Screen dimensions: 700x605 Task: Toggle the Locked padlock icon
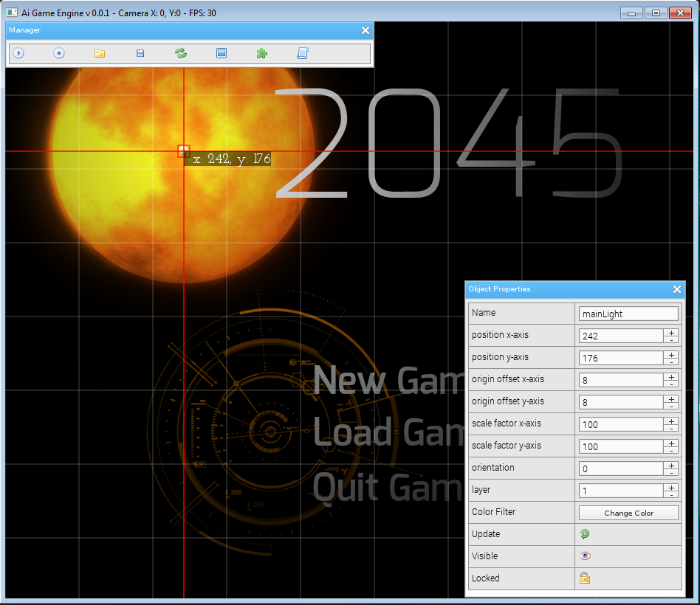[585, 578]
